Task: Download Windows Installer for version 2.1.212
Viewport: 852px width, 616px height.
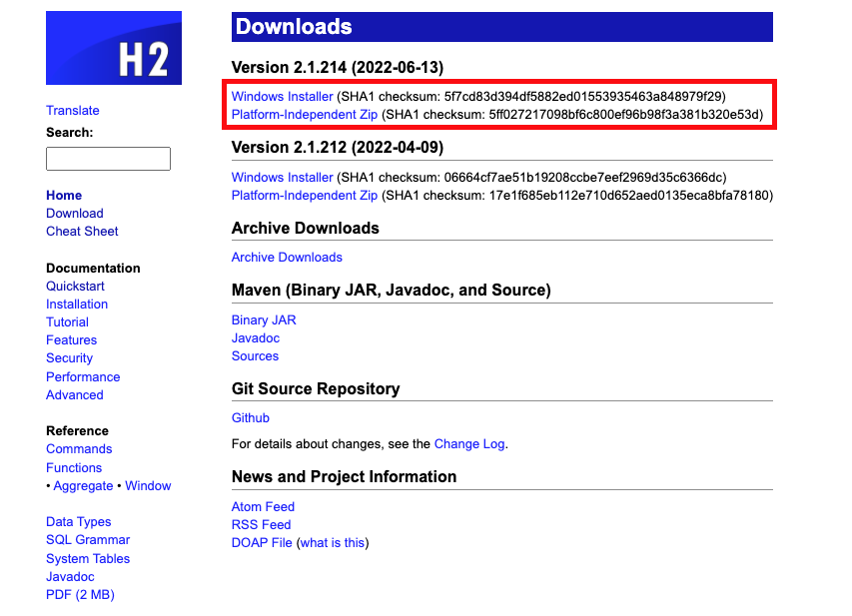Action: coord(282,177)
